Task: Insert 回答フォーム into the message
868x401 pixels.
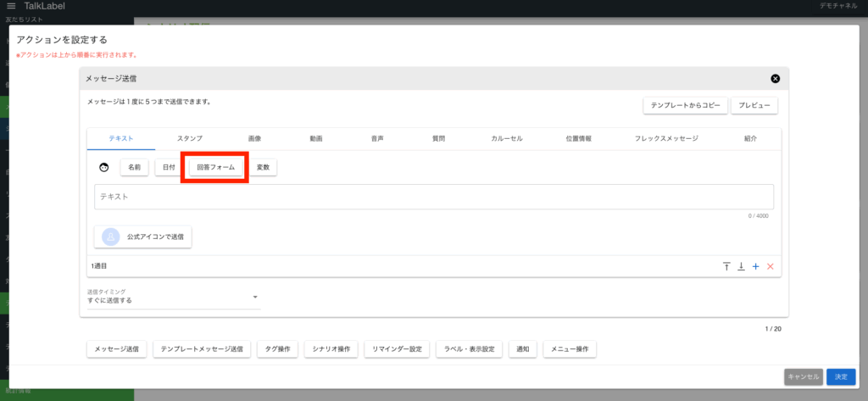Action: coord(215,168)
